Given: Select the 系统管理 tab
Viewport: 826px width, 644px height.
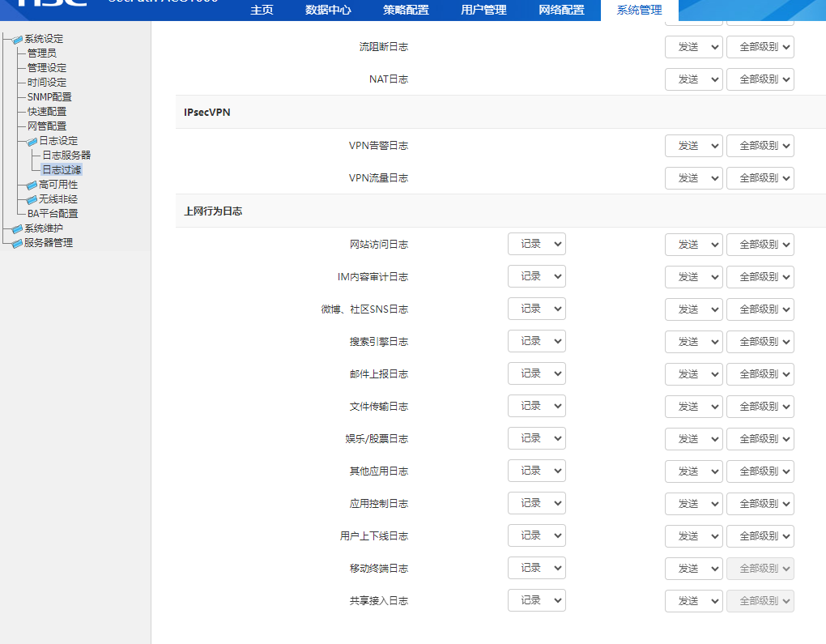Looking at the screenshot, I should (x=640, y=10).
